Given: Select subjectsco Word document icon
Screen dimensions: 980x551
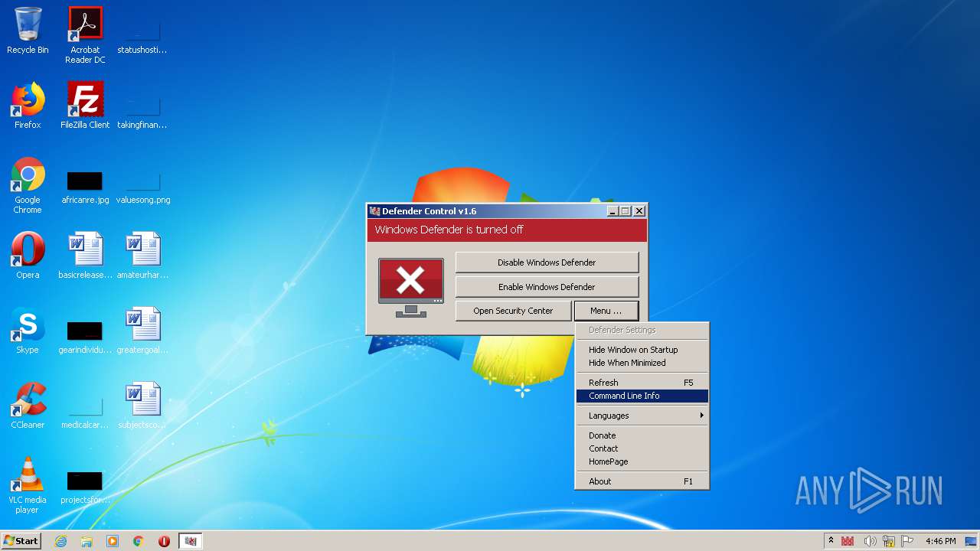Looking at the screenshot, I should click(x=143, y=406).
